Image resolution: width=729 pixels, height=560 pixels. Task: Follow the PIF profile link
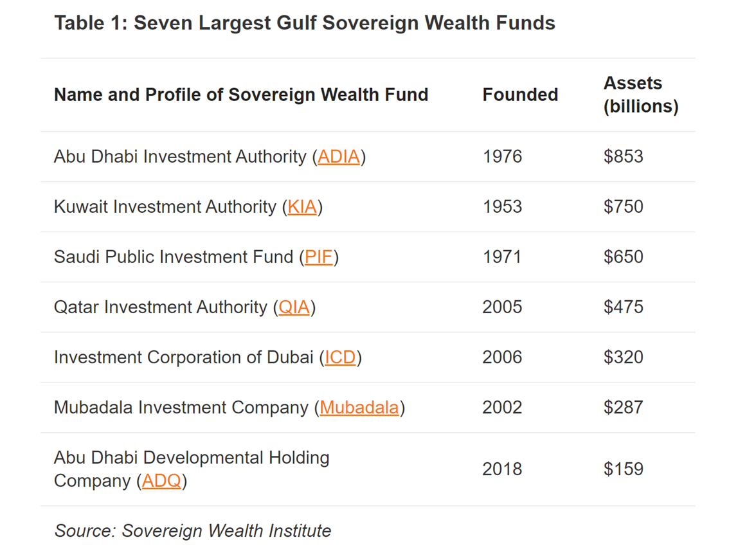tap(319, 257)
